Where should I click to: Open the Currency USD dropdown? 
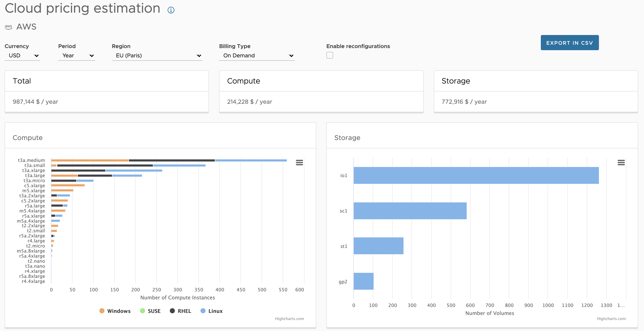[x=22, y=55]
